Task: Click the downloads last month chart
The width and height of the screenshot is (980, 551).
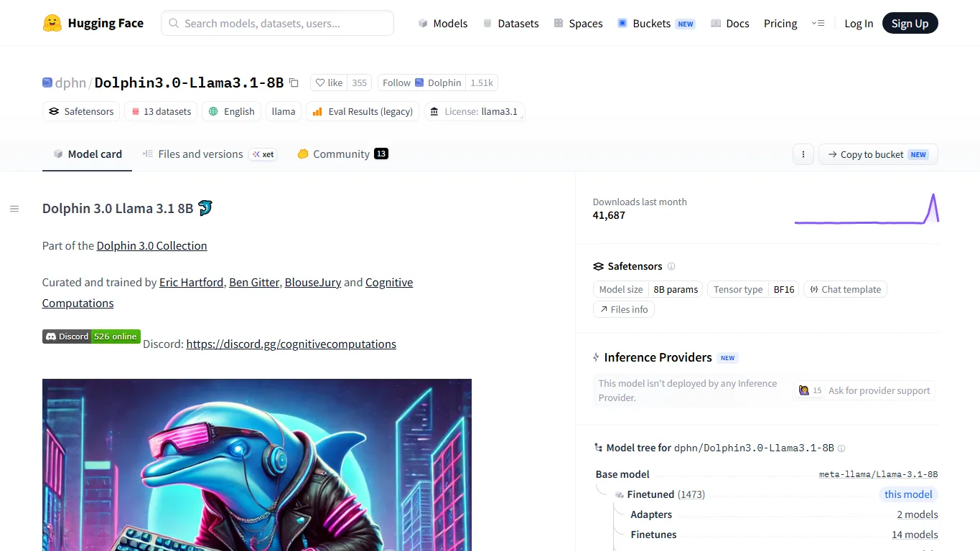Action: click(x=867, y=209)
